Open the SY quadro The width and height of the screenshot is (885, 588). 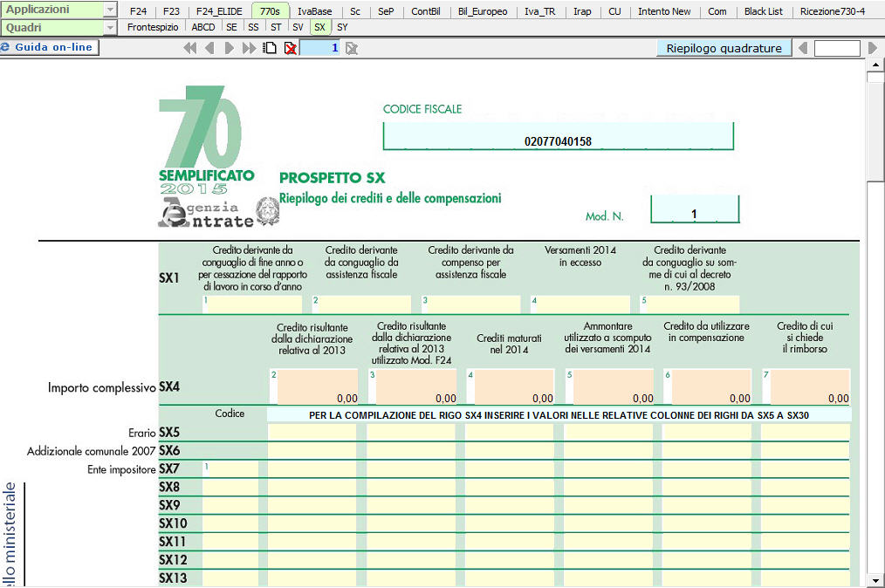click(342, 27)
